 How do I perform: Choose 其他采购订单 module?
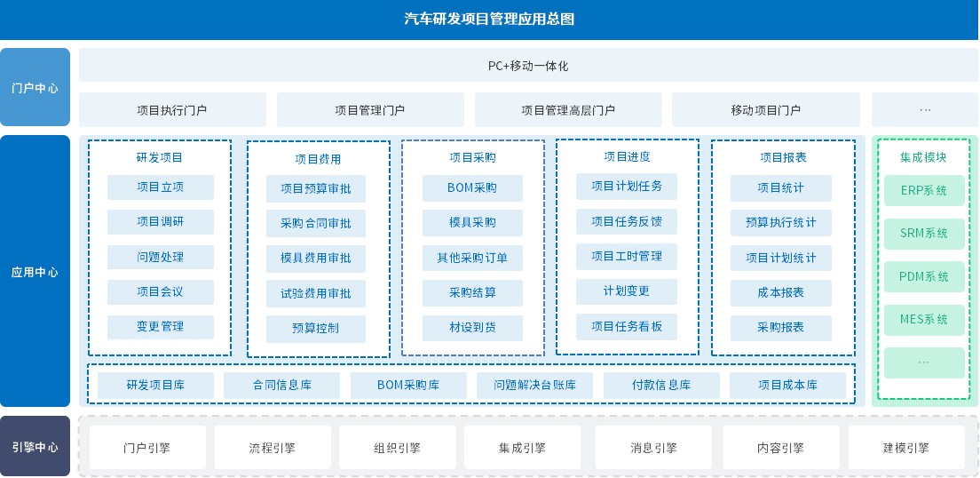tap(472, 258)
